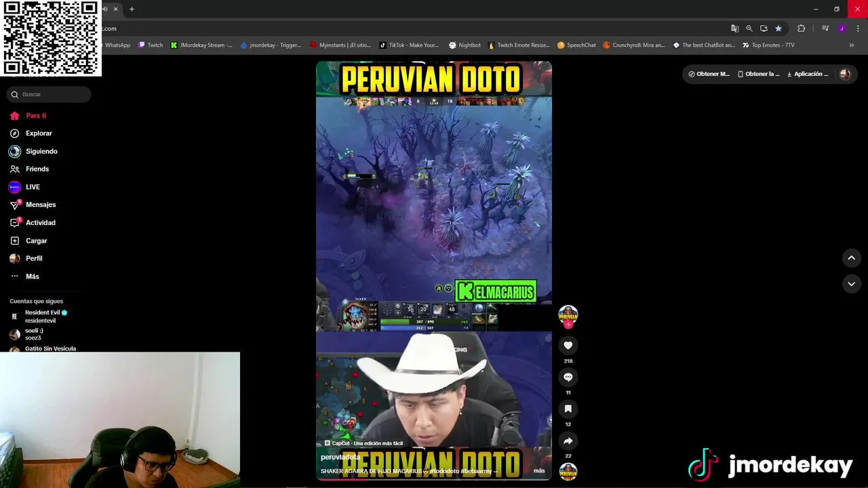868x488 pixels.
Task: Open the Nightbot bookmark
Action: [x=465, y=45]
